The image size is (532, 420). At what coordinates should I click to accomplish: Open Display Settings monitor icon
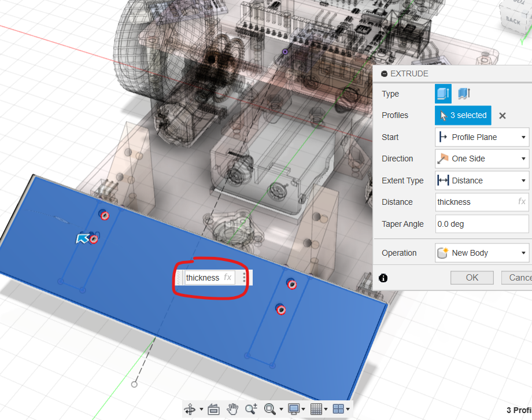click(x=293, y=410)
